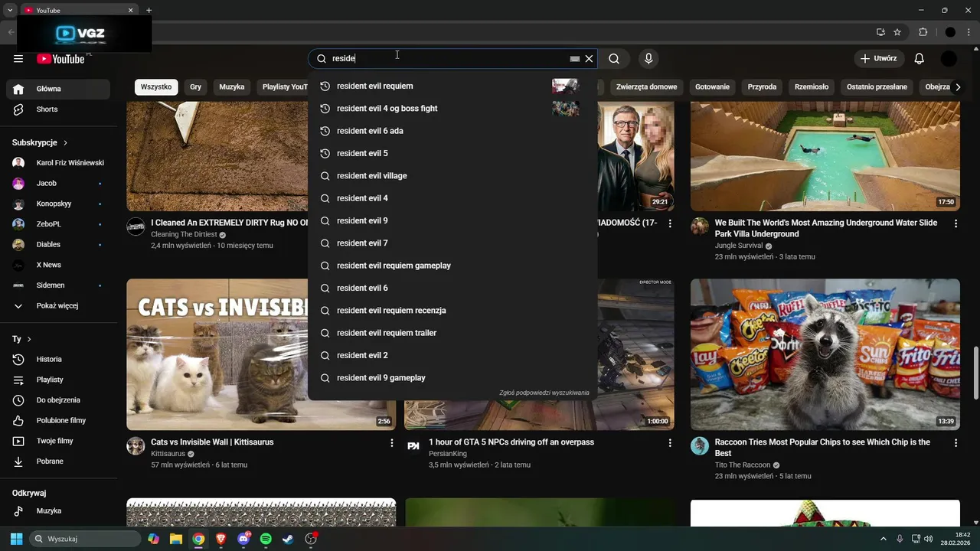
Task: Choose suggestion resident evil 6 ada
Action: (x=452, y=131)
